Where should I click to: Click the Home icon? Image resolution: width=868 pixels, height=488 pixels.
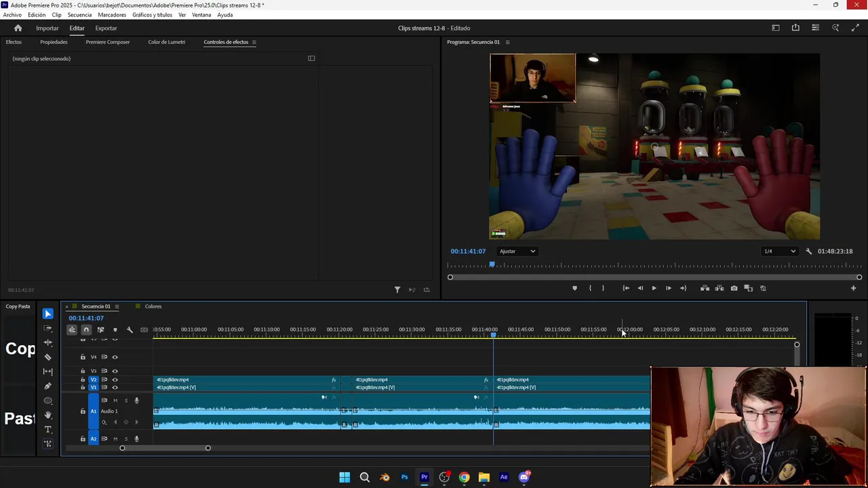coord(18,28)
